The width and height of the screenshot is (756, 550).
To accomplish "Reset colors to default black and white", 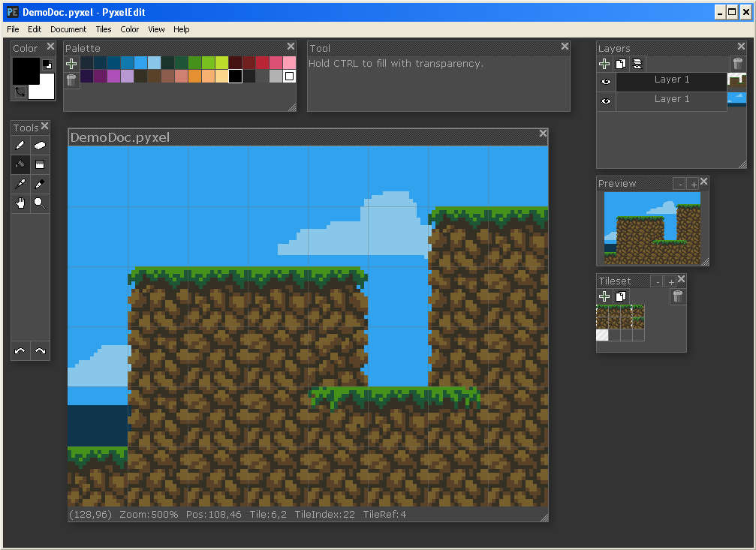I will pos(47,65).
